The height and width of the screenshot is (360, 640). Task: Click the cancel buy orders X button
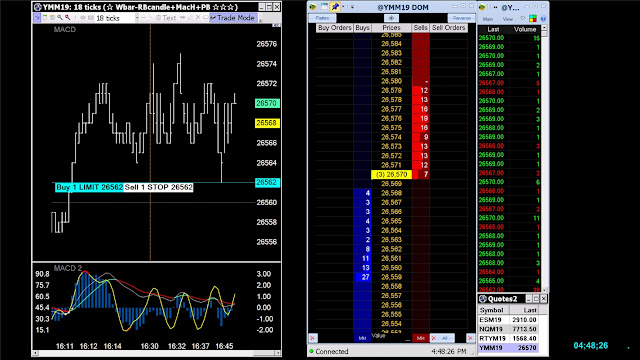click(x=313, y=338)
